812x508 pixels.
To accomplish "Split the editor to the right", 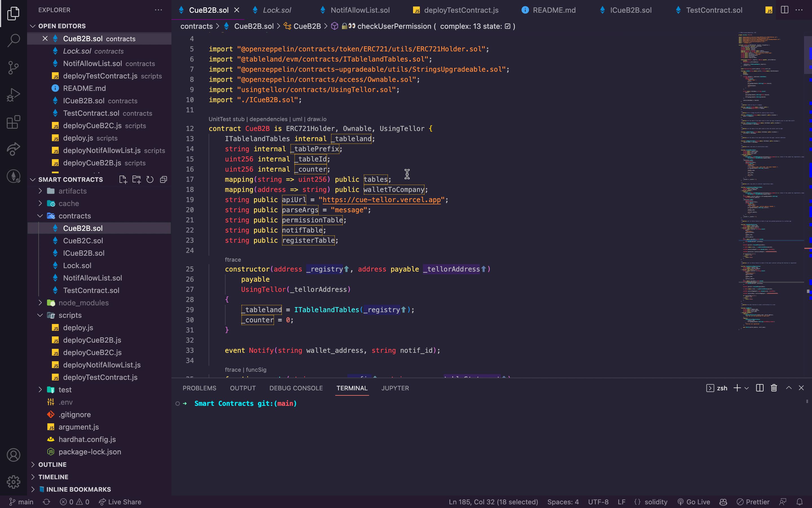I will [784, 10].
